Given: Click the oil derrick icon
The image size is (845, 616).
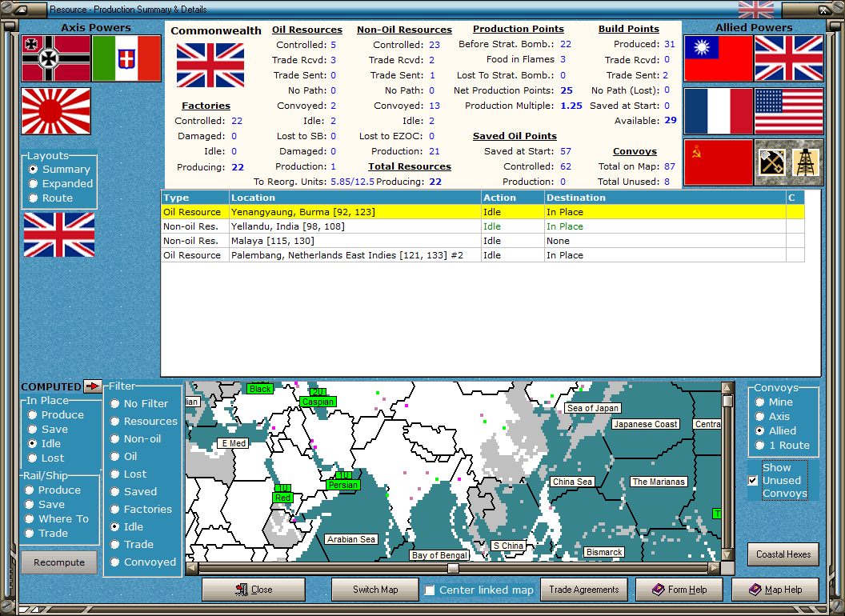Looking at the screenshot, I should coord(806,162).
